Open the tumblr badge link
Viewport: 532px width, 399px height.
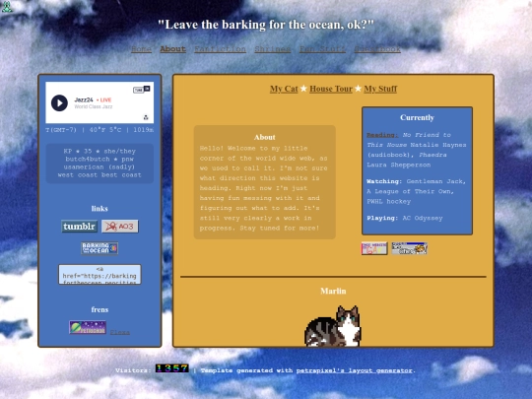coord(80,227)
